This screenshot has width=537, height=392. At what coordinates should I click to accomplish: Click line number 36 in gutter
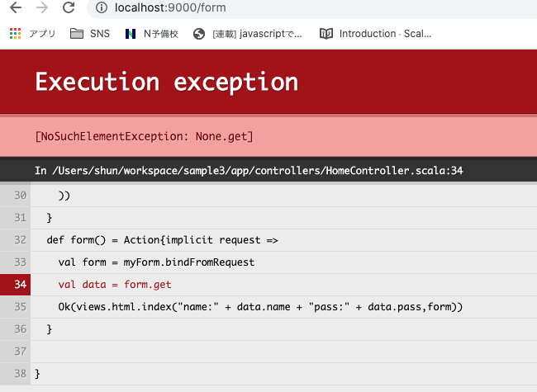click(20, 329)
